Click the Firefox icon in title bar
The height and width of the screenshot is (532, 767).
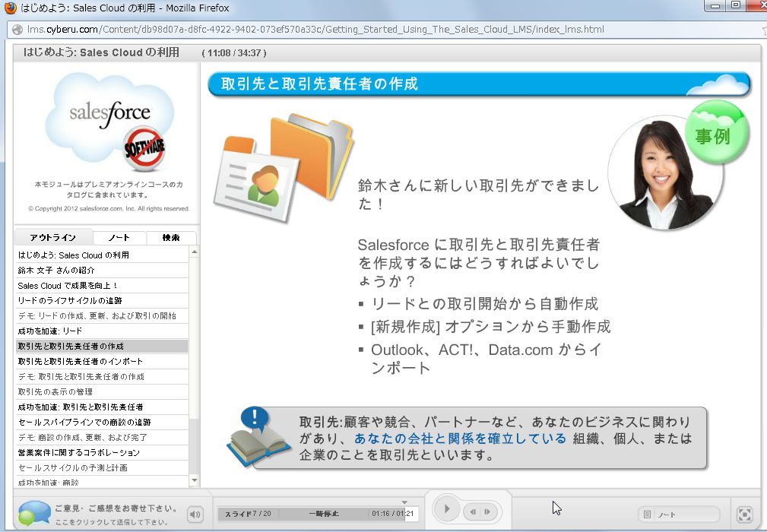pos(11,8)
